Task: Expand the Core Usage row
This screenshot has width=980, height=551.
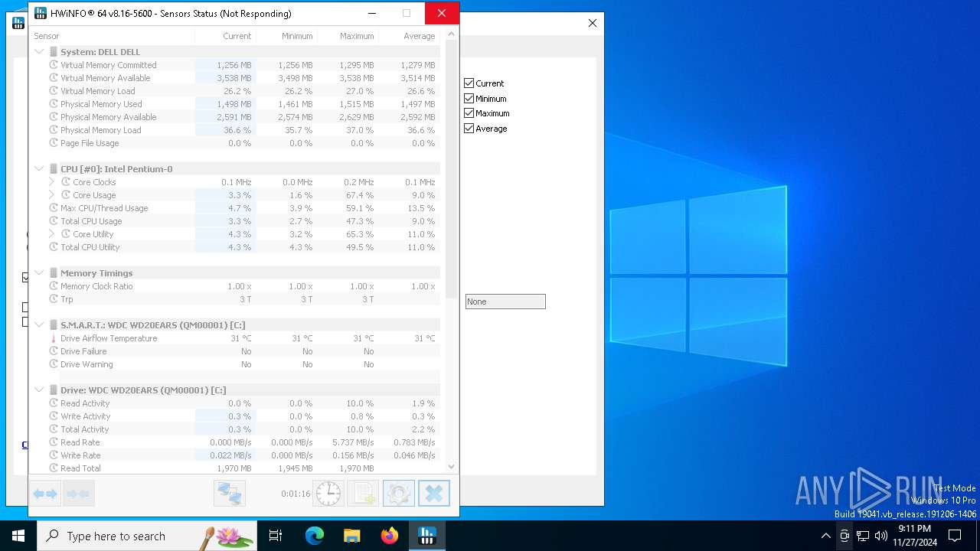Action: (x=51, y=195)
